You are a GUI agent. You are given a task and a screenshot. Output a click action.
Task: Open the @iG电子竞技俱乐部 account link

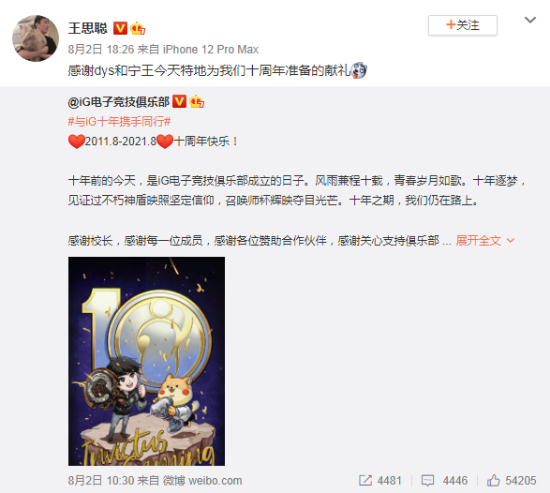(119, 102)
